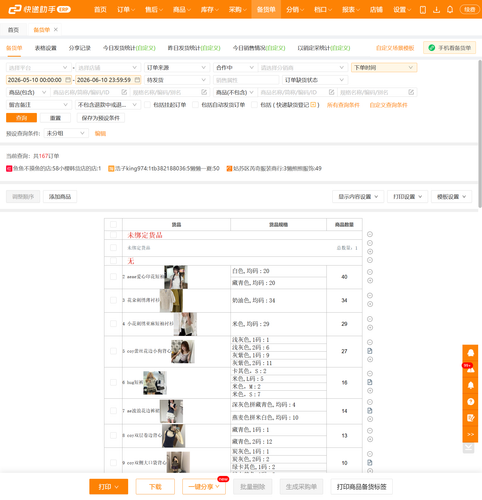Click edit icon in 商品(不包含) name field

(331, 92)
